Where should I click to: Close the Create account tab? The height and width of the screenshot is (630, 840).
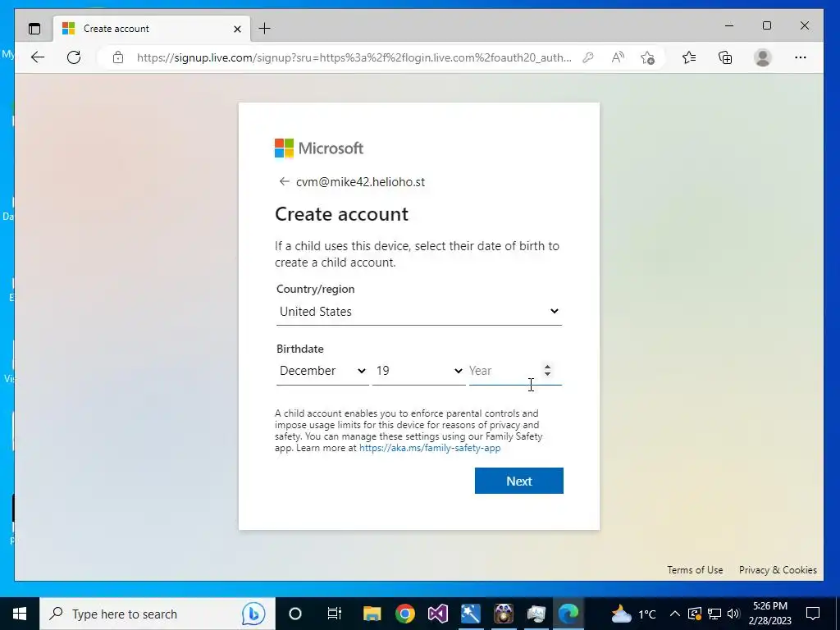click(x=237, y=29)
